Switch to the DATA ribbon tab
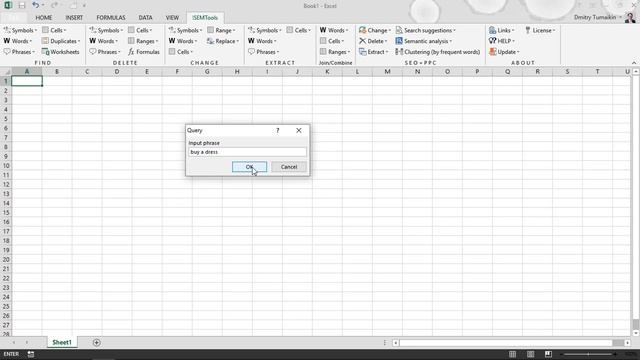 tap(145, 18)
